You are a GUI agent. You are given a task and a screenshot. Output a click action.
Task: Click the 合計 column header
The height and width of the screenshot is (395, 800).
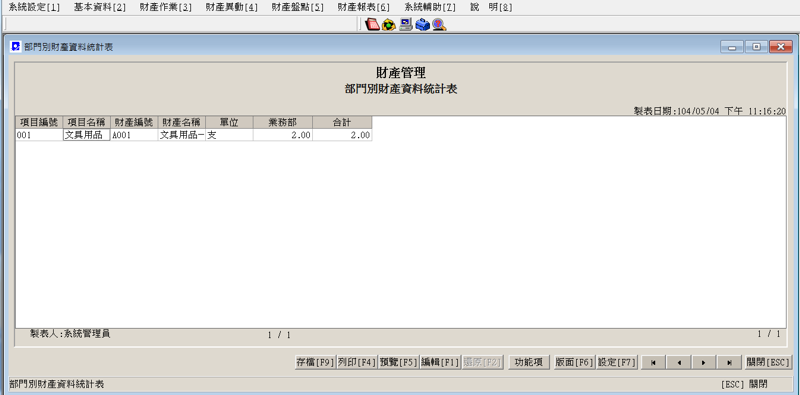pyautogui.click(x=342, y=122)
